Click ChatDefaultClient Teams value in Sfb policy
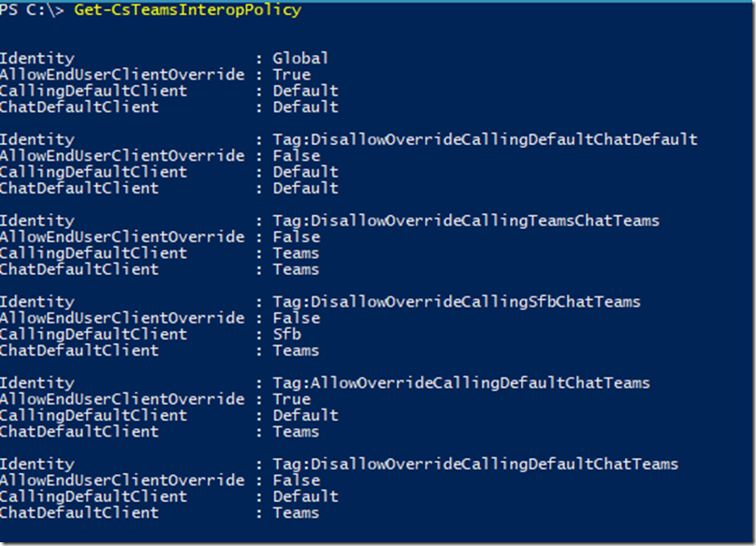756x546 pixels. [296, 351]
